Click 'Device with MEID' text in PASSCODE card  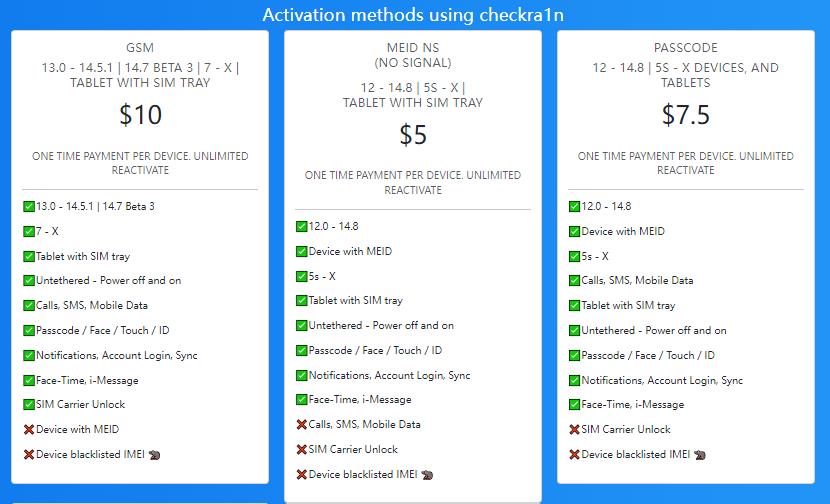click(x=623, y=231)
